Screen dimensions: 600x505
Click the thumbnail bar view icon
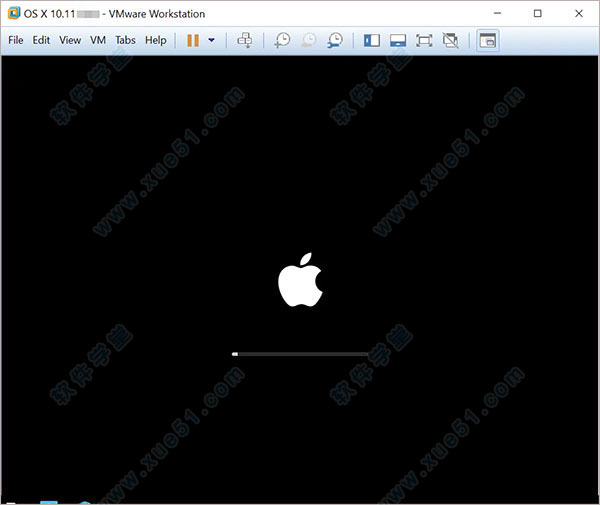[x=398, y=40]
